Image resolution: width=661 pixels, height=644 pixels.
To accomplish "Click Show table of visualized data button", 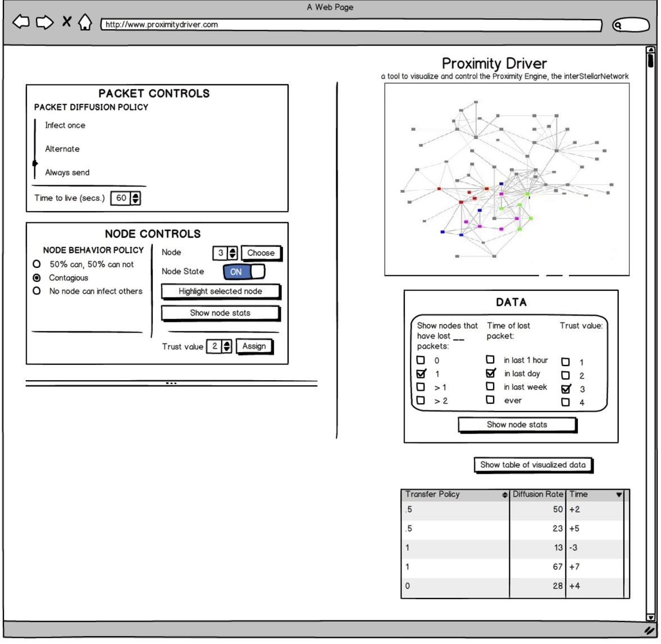I will pyautogui.click(x=534, y=465).
